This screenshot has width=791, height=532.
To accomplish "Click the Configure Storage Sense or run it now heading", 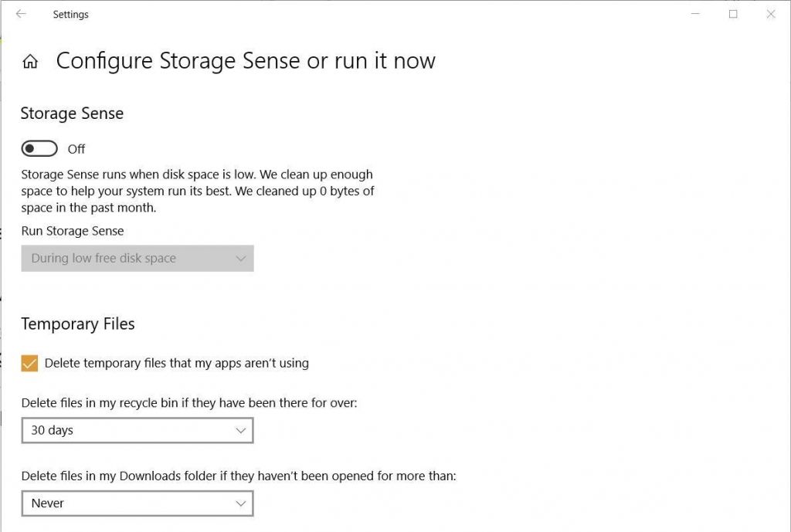I will click(x=246, y=61).
